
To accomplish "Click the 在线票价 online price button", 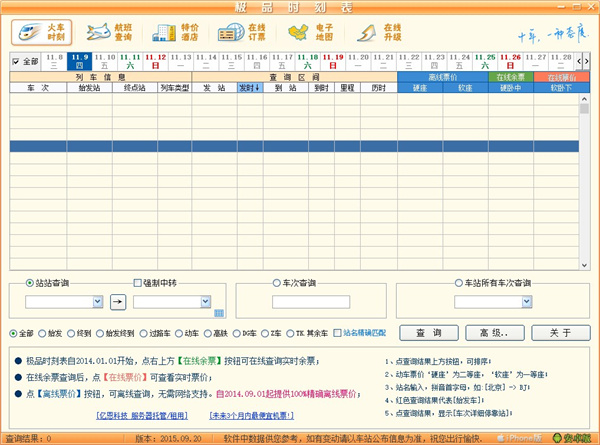I will pyautogui.click(x=562, y=77).
